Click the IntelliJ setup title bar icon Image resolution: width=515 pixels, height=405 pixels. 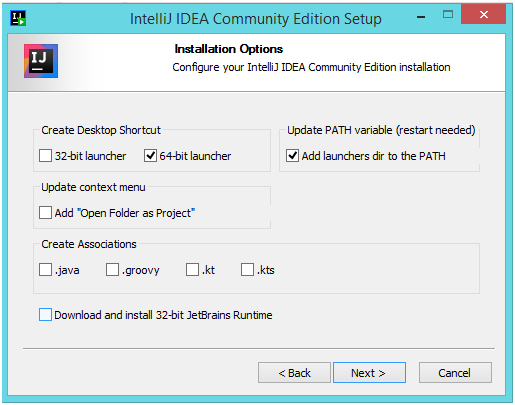18,18
